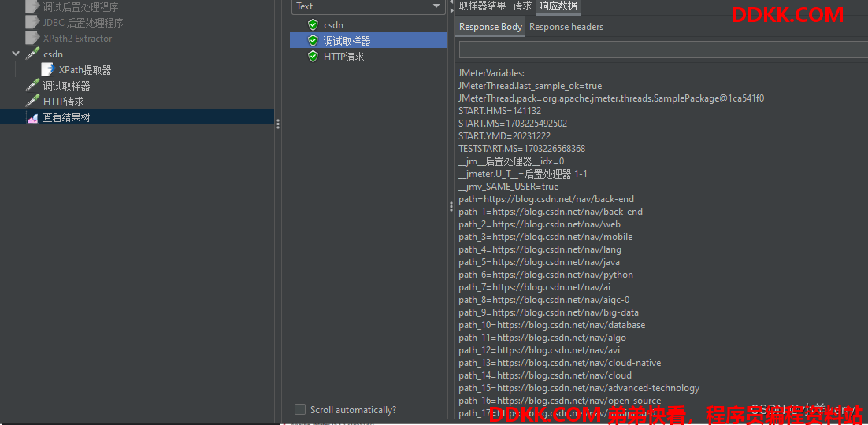Select XPath提取器 in the test plan tree
The image size is (868, 425).
coord(85,70)
